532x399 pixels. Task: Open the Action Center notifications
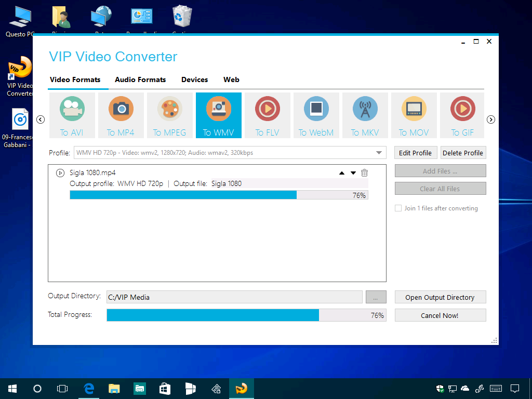click(x=515, y=389)
